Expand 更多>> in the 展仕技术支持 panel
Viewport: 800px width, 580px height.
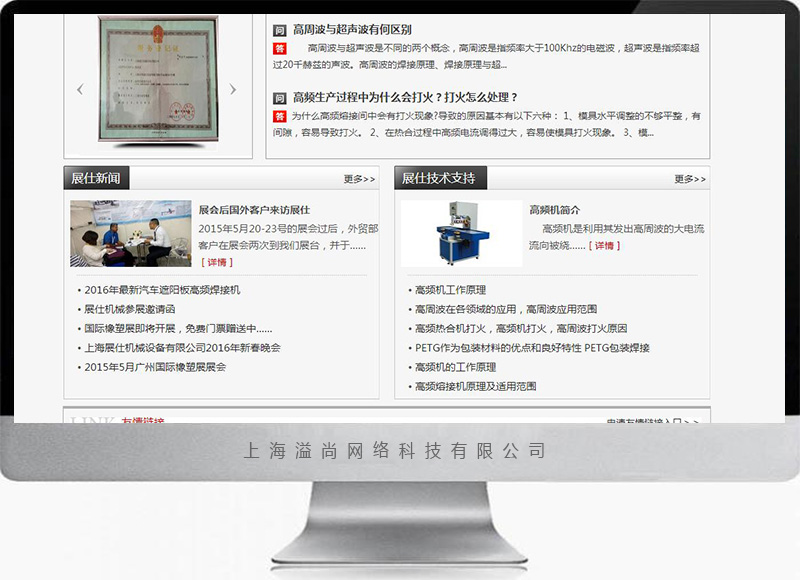tap(690, 179)
